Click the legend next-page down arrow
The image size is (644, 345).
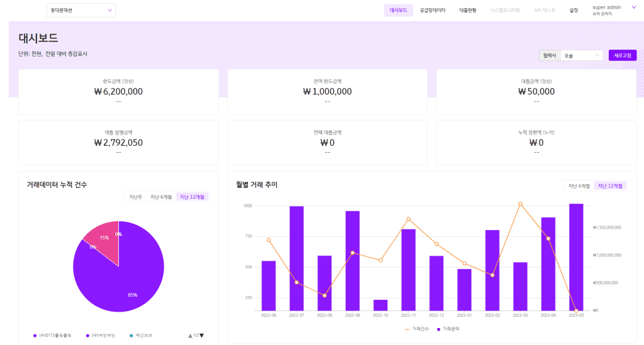[202, 336]
